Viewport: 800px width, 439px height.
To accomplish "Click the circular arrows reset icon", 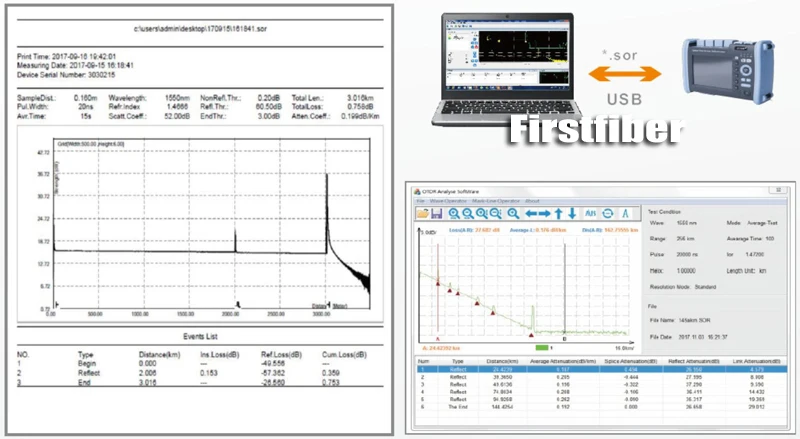I will (x=608, y=213).
